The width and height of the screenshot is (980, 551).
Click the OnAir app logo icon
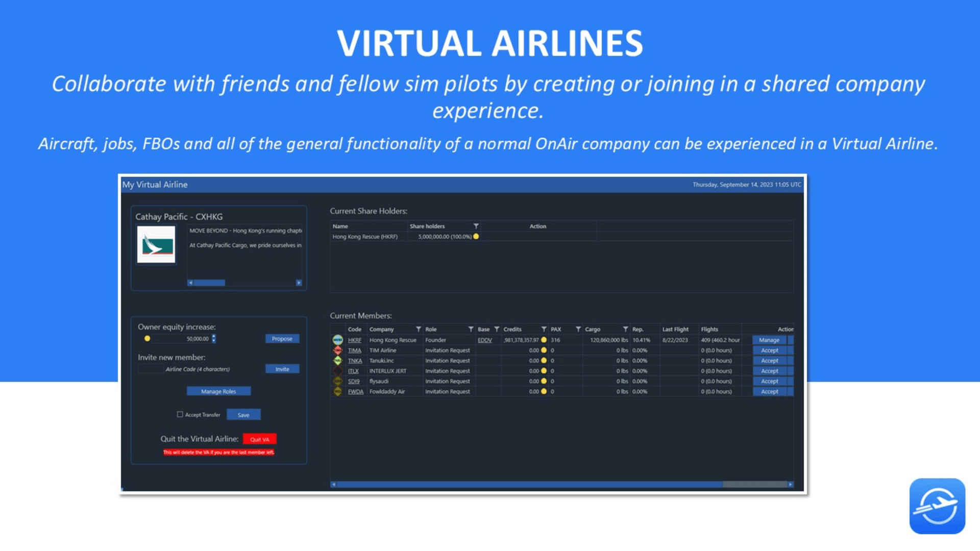[937, 506]
